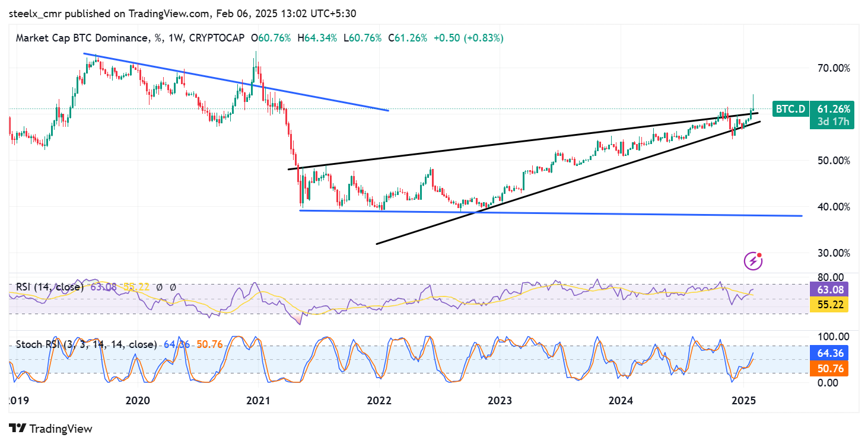Click the close value C61.26%
This screenshot has width=868, height=444.
408,38
